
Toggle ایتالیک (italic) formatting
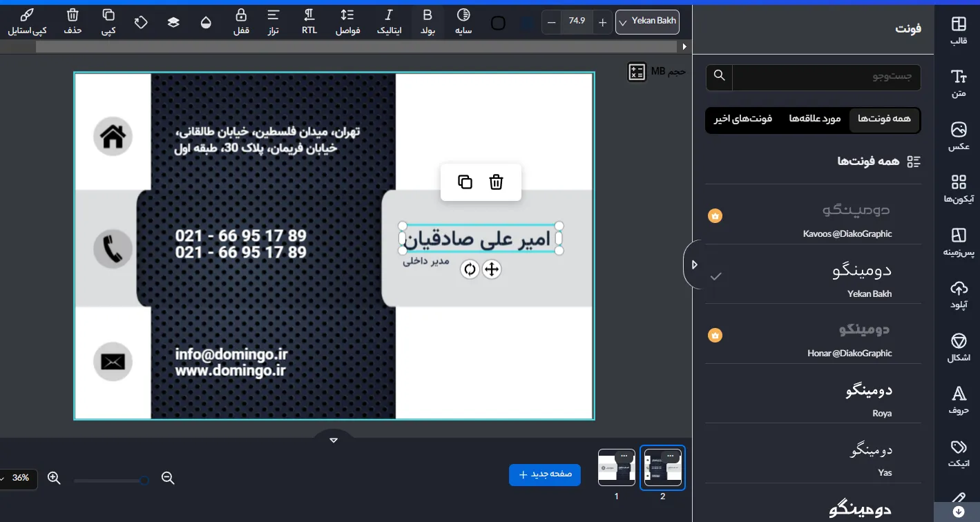tap(389, 22)
